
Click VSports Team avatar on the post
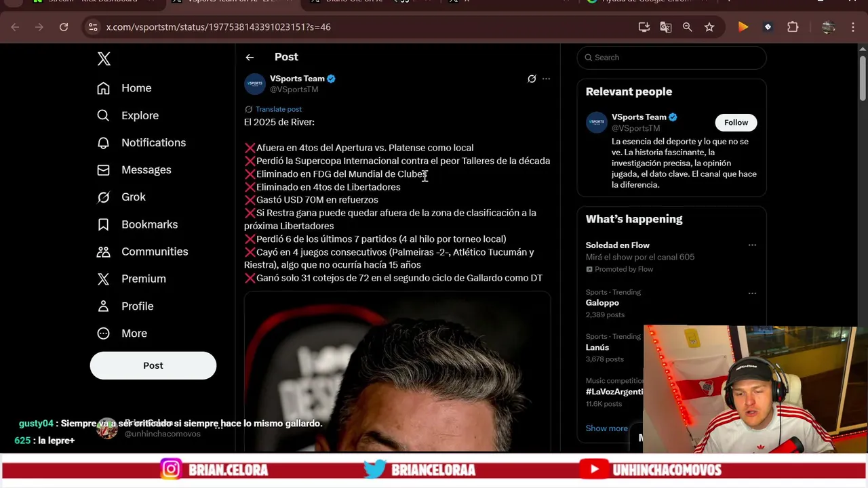(255, 83)
